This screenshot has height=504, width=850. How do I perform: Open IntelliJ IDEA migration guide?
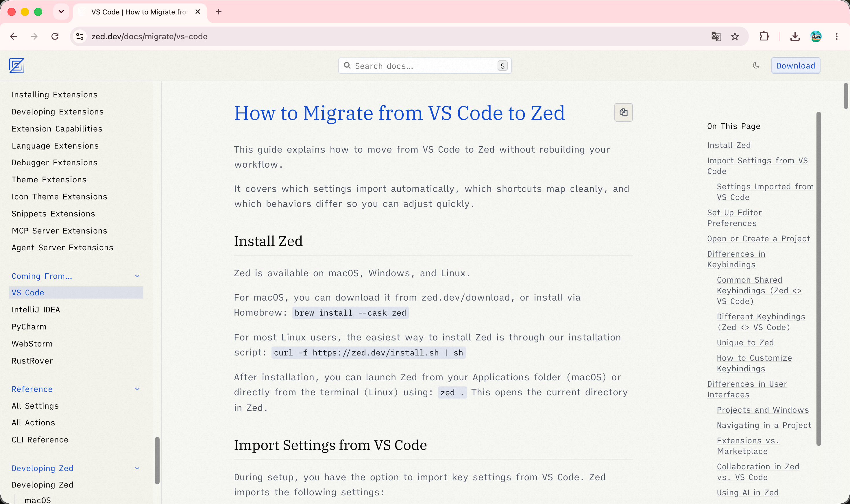point(36,310)
